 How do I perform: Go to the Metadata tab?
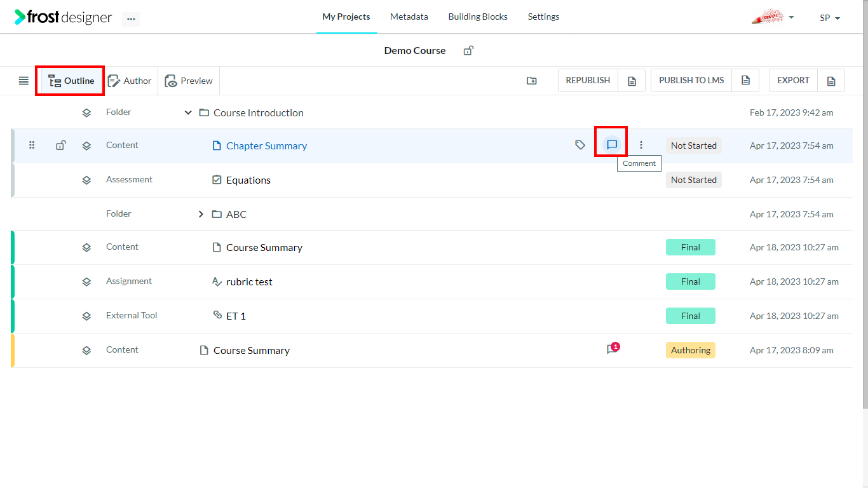coord(409,17)
